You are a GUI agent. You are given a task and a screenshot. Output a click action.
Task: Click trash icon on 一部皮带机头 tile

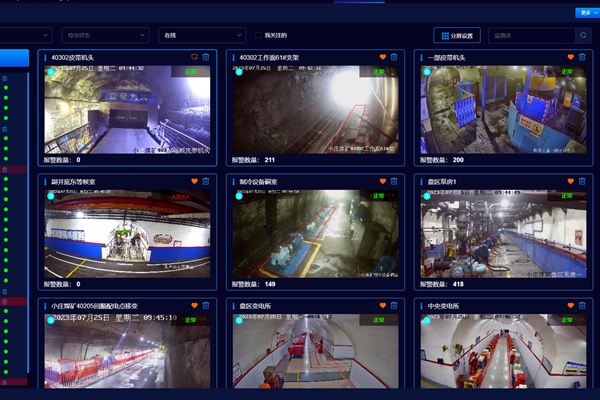coord(583,57)
